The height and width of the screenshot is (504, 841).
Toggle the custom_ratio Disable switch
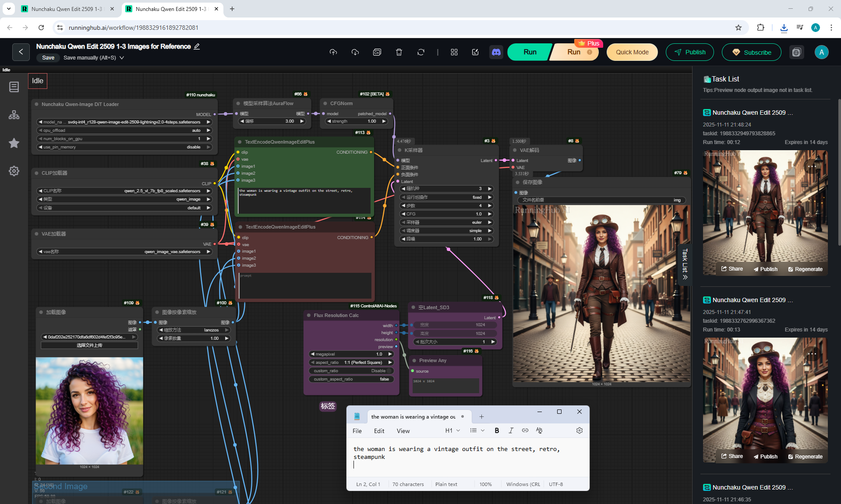click(389, 371)
